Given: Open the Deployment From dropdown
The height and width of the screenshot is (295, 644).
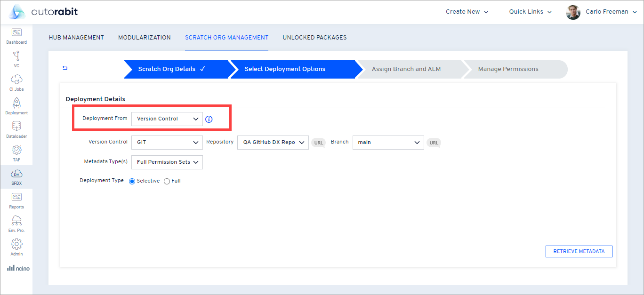Looking at the screenshot, I should (167, 119).
